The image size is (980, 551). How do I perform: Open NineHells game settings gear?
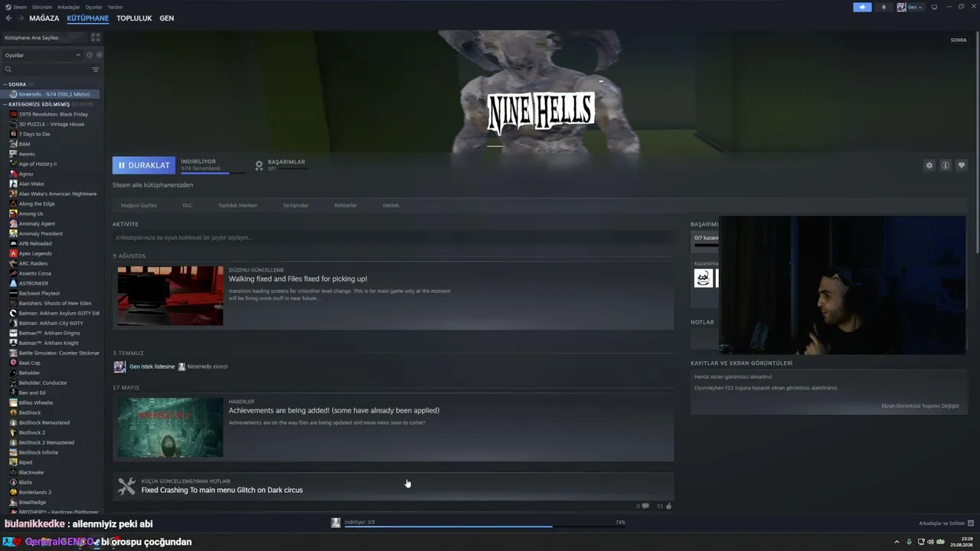[929, 165]
